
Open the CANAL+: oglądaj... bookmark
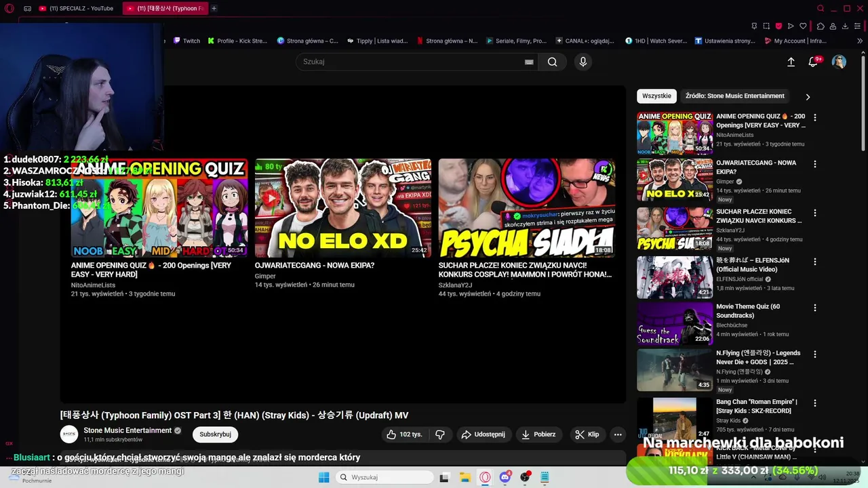[585, 41]
